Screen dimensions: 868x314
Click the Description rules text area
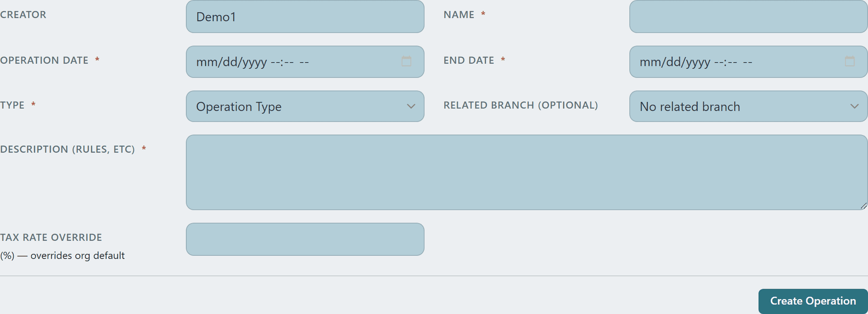point(527,172)
